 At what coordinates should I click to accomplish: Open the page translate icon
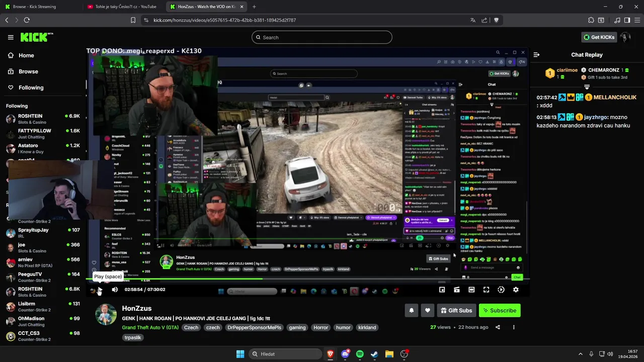click(473, 20)
